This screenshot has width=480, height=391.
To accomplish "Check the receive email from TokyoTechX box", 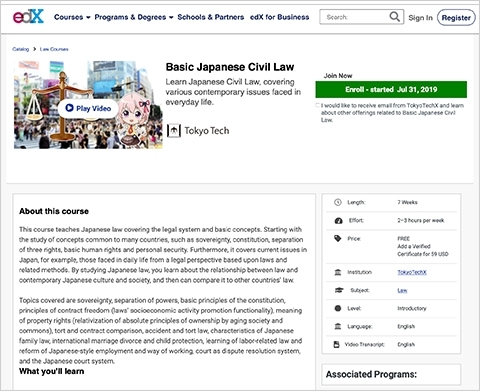I will (x=317, y=105).
